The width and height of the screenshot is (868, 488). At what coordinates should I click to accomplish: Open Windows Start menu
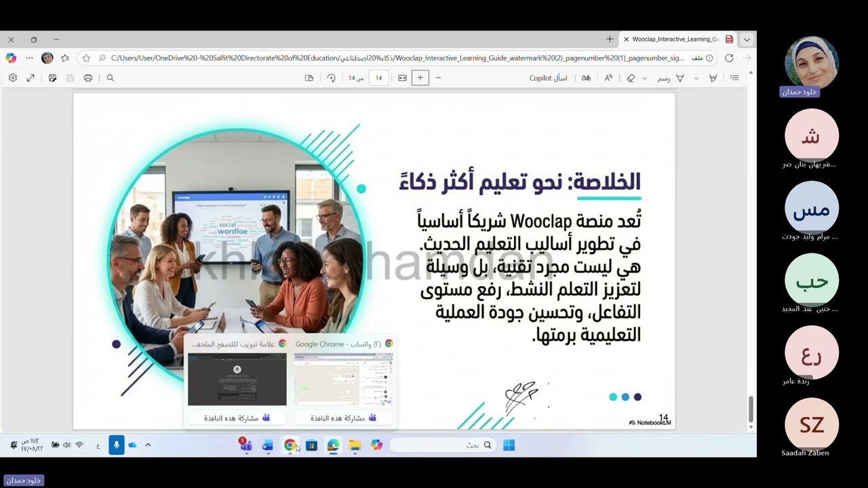pos(509,445)
